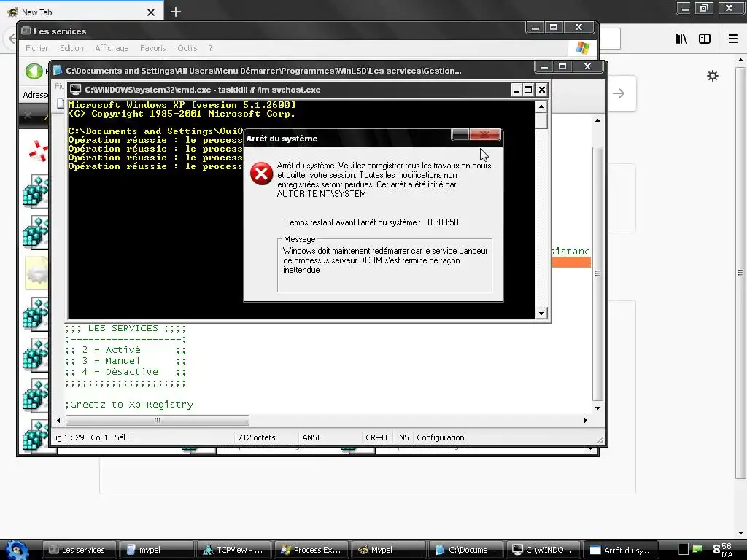Toggle the browser sidebar icon
The width and height of the screenshot is (747, 560).
(x=705, y=39)
